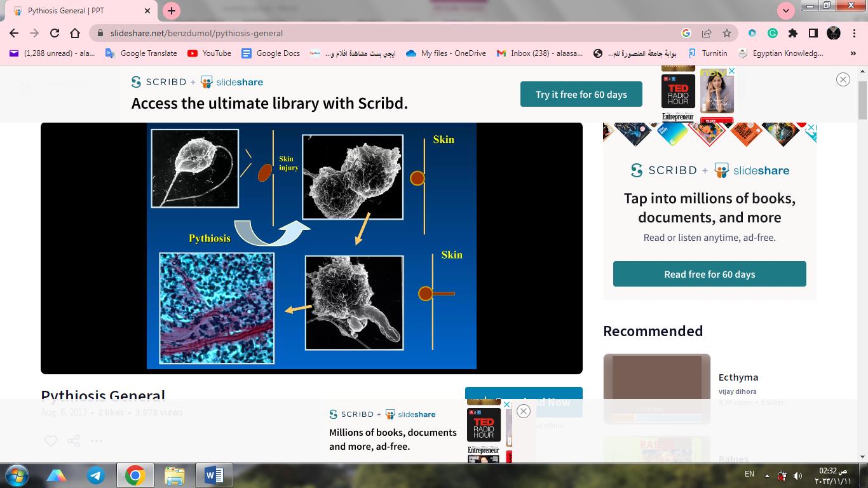Open more options ellipsis below title
This screenshot has height=488, width=868.
coord(97,440)
